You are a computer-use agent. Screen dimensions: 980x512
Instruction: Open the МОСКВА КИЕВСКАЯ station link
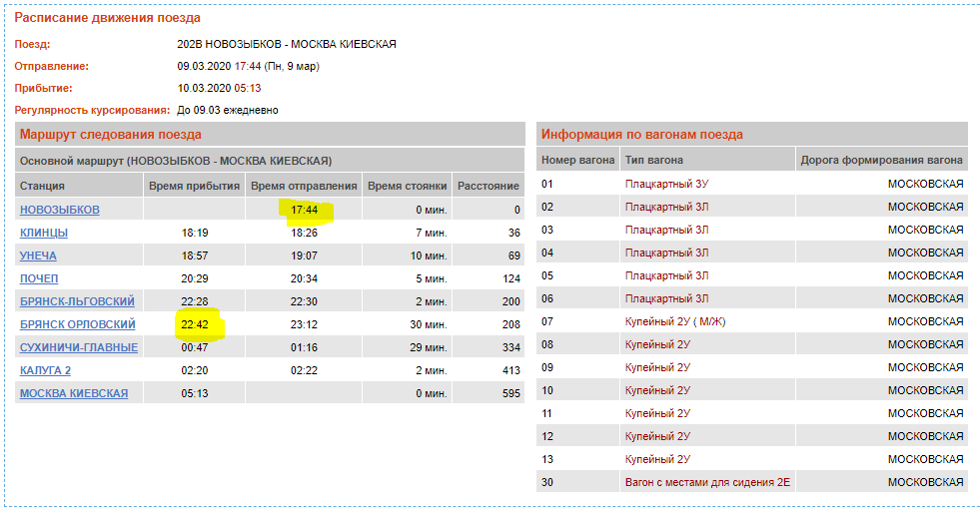[74, 393]
